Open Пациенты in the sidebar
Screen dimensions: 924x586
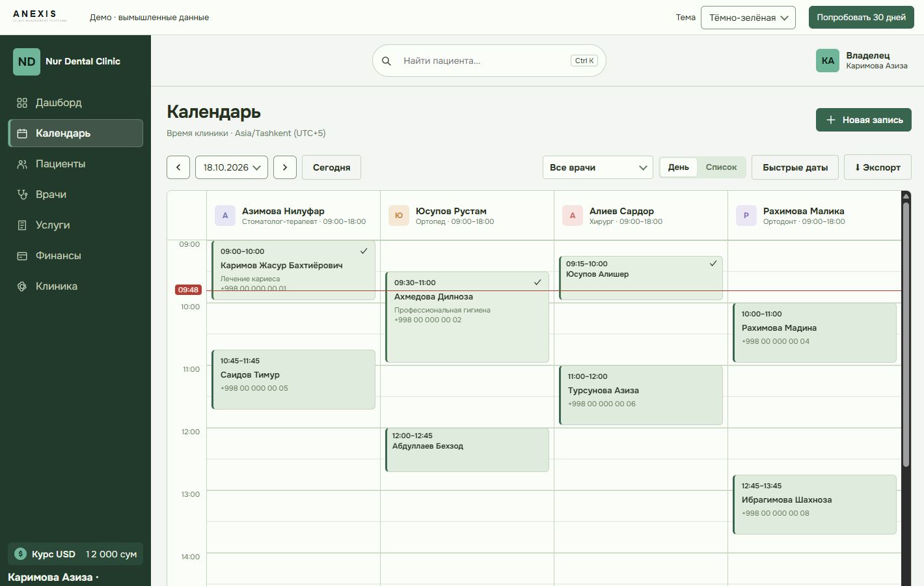click(x=75, y=164)
